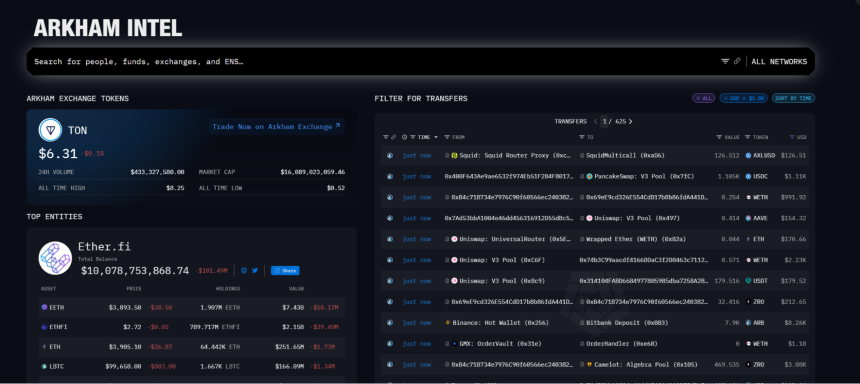Expand the TIME sort dropdown arrow
Image resolution: width=860 pixels, height=384 pixels.
click(436, 137)
